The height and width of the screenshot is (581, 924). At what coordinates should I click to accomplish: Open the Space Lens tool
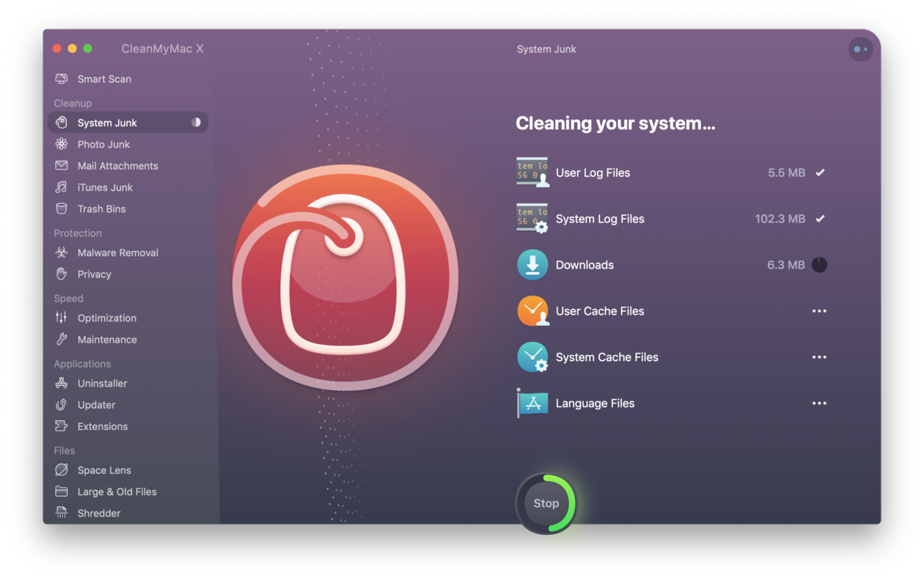pyautogui.click(x=103, y=469)
